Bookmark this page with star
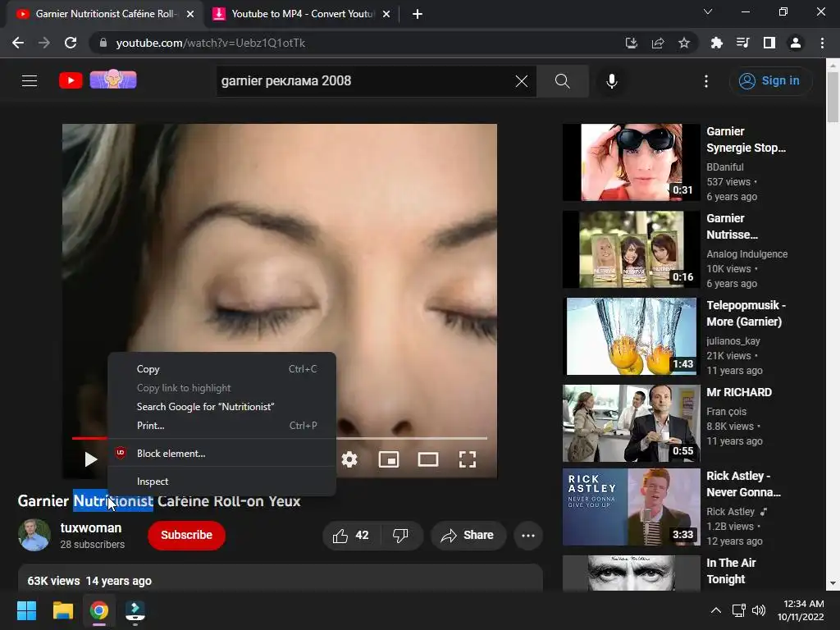Image resolution: width=840 pixels, height=630 pixels. click(x=684, y=43)
